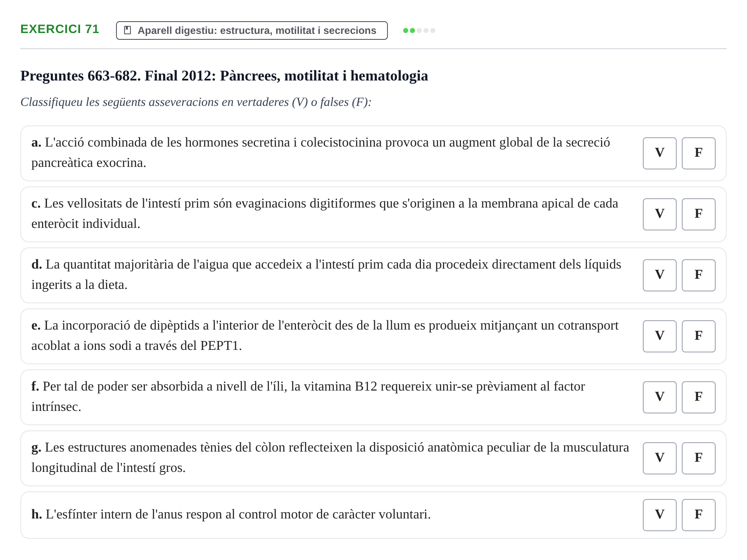747x560 pixels.
Task: Select V for statement f on vitamina B12
Action: point(659,397)
